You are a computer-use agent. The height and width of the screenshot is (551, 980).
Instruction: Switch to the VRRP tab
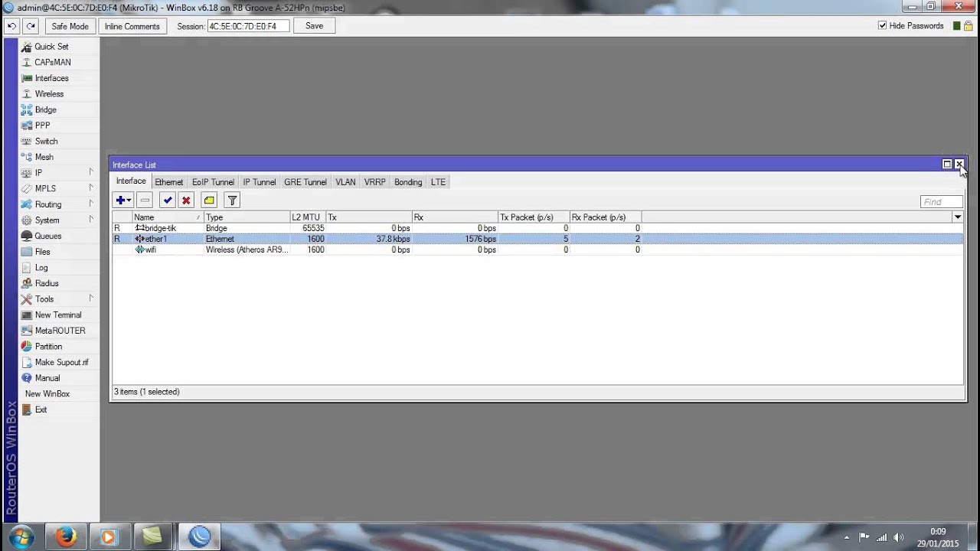(x=375, y=182)
